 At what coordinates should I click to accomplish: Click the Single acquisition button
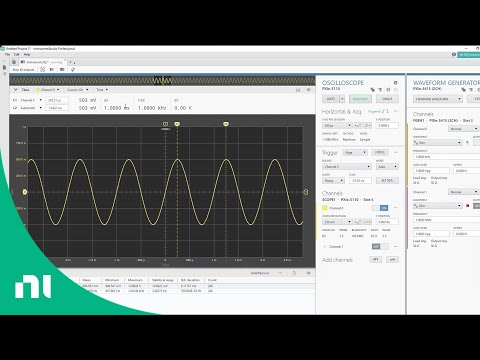tap(387, 99)
